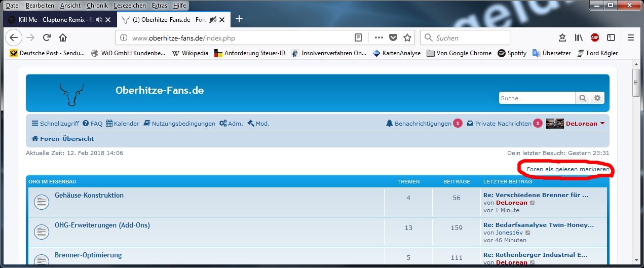The height and width of the screenshot is (268, 644).
Task: Open advanced search gear icon
Action: [597, 98]
